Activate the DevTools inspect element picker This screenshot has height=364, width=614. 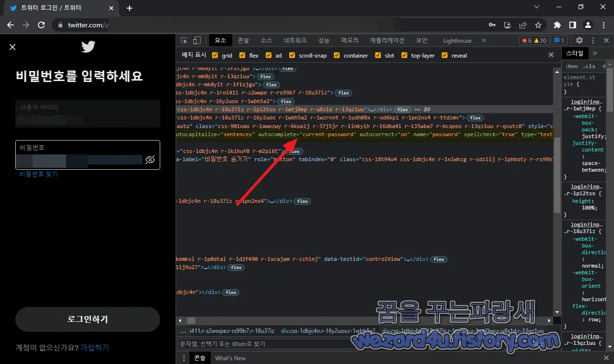(184, 40)
